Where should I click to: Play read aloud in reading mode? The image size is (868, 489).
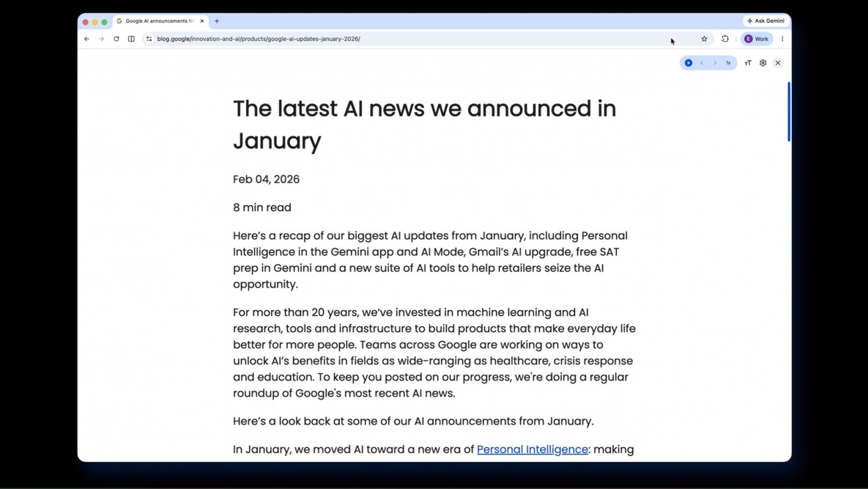[x=689, y=63]
